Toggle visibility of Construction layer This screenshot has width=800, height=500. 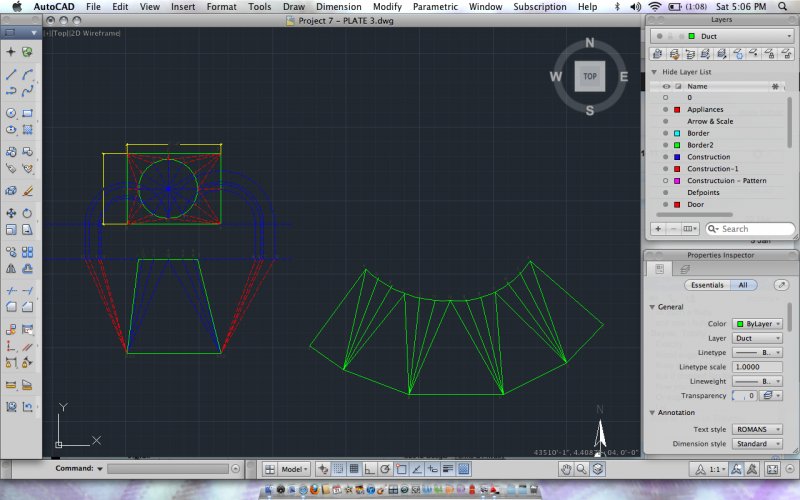665,157
